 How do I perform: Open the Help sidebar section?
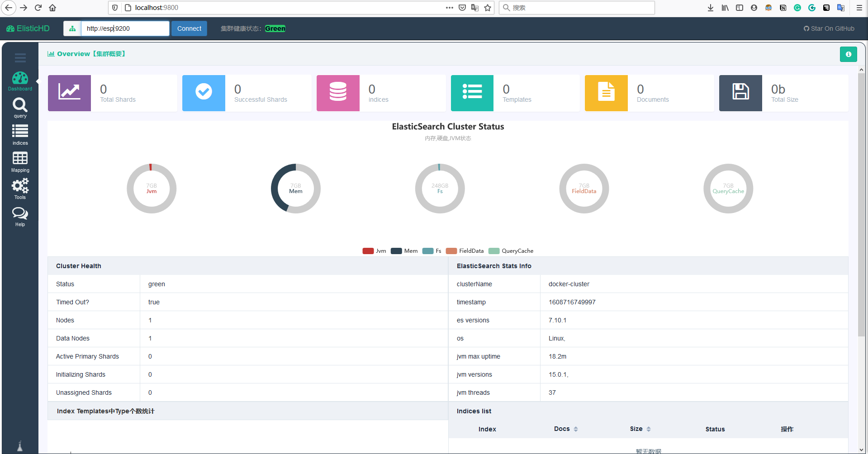20,217
